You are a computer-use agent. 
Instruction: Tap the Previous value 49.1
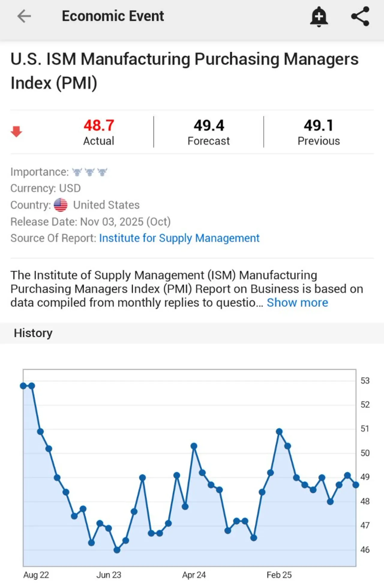coord(319,125)
